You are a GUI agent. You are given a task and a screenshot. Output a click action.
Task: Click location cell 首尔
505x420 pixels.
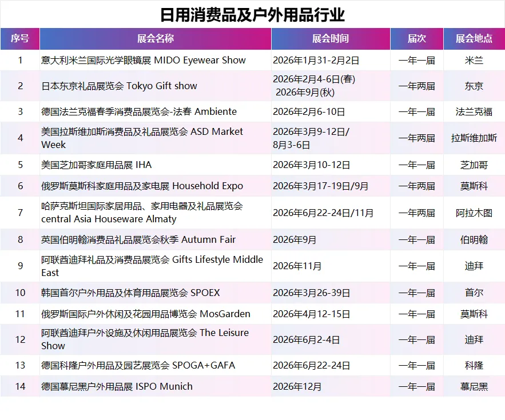point(474,293)
